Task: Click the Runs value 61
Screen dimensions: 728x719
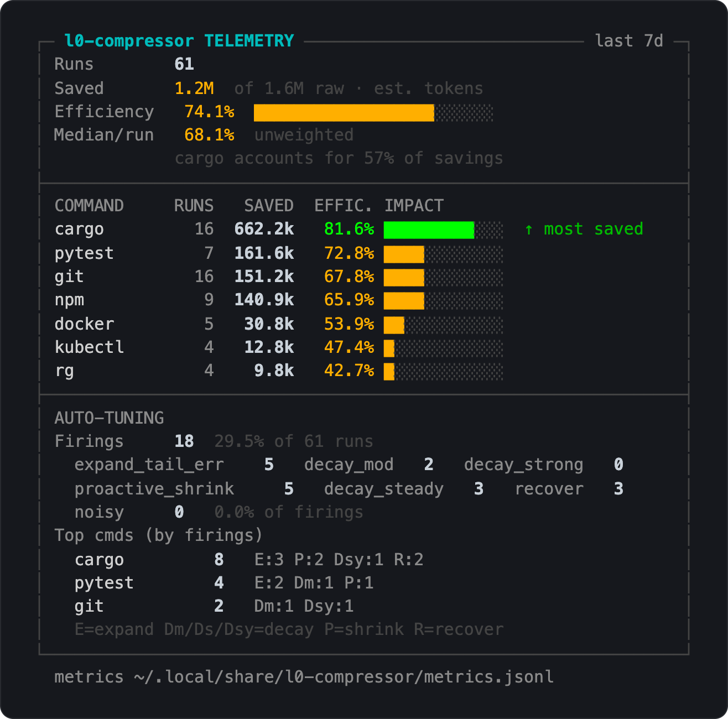Action: coord(184,64)
